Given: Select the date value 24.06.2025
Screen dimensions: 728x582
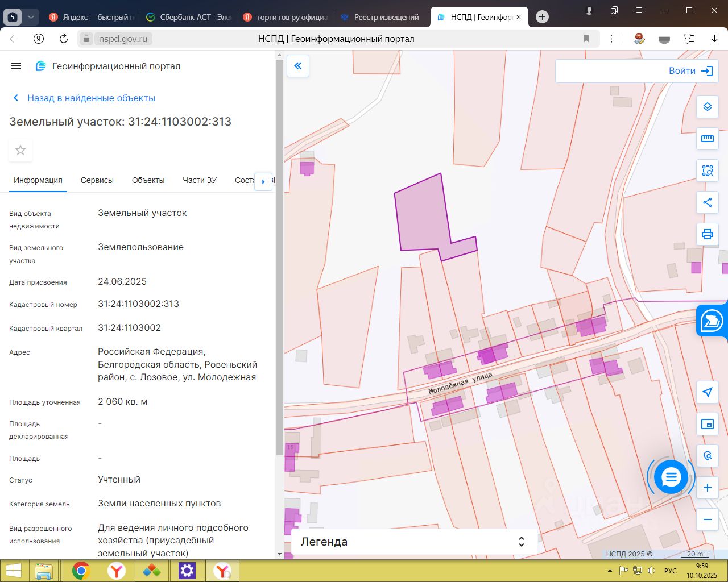Looking at the screenshot, I should click(122, 281).
